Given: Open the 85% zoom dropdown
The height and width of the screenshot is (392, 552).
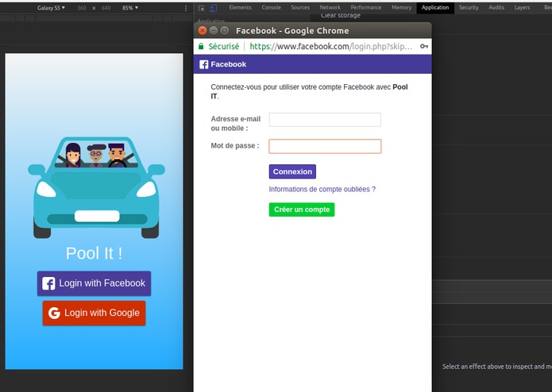Looking at the screenshot, I should click(x=130, y=8).
